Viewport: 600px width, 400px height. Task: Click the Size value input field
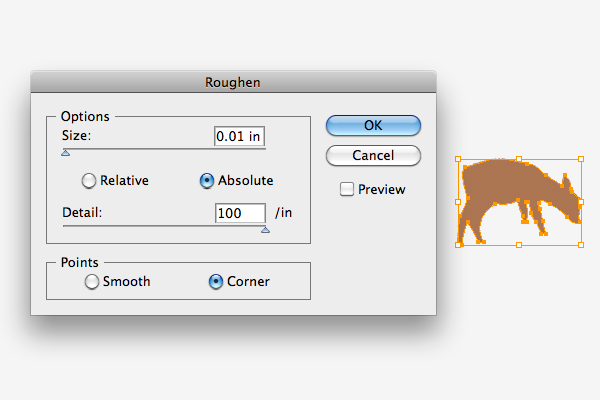tap(239, 136)
